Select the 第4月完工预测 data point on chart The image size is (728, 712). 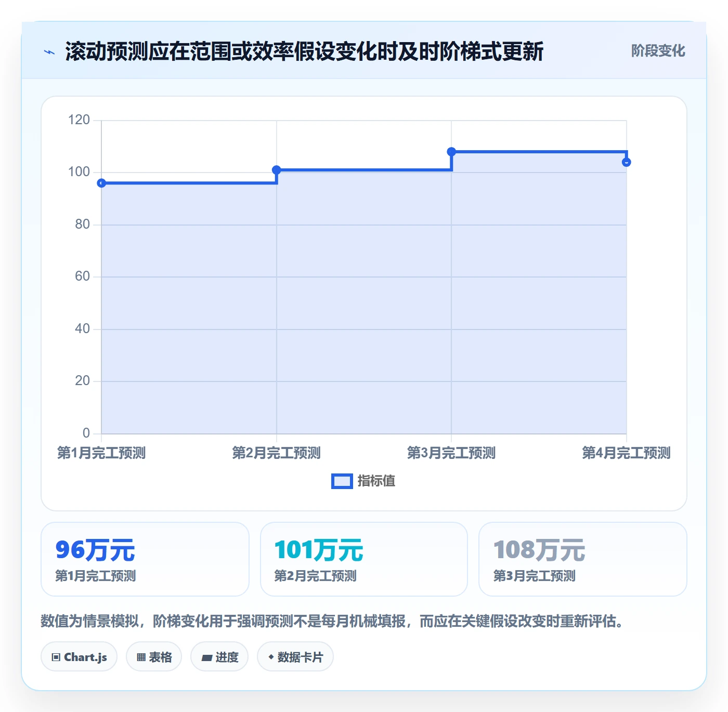[627, 162]
